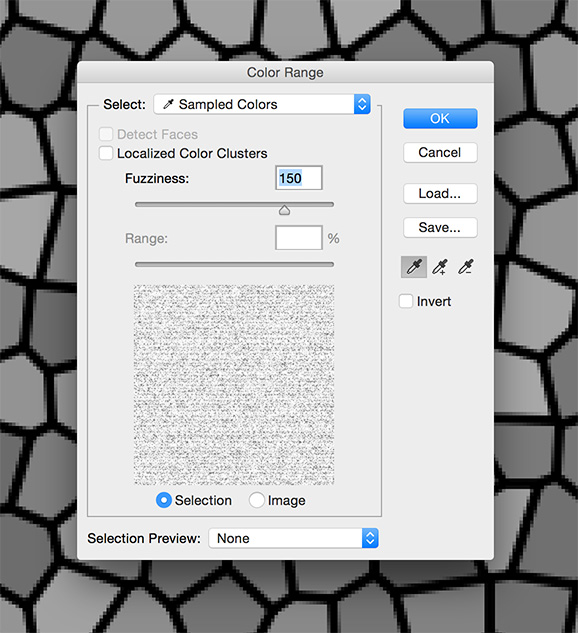Select the Subtract from Sample eyedropper
The width and height of the screenshot is (578, 633).
[465, 267]
